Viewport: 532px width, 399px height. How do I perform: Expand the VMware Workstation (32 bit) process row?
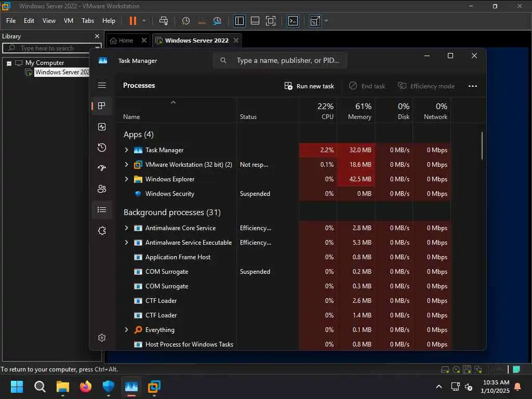tap(127, 165)
